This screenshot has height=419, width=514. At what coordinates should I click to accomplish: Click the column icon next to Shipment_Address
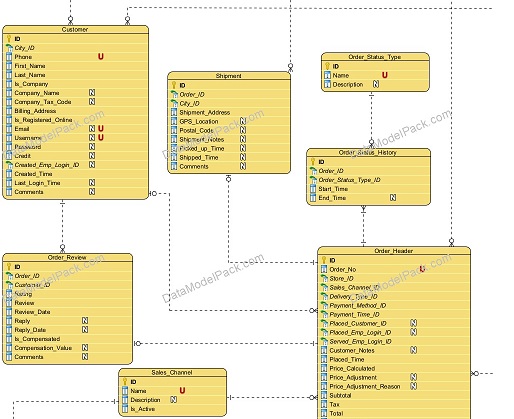[174, 113]
